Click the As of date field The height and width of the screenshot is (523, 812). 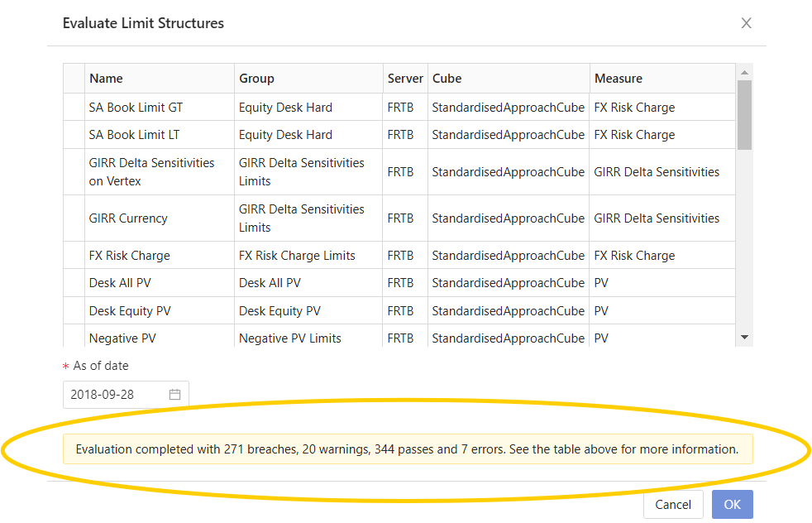(116, 395)
